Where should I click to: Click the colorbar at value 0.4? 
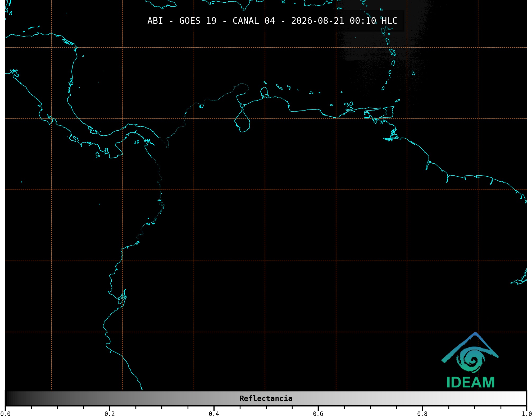tap(214, 398)
